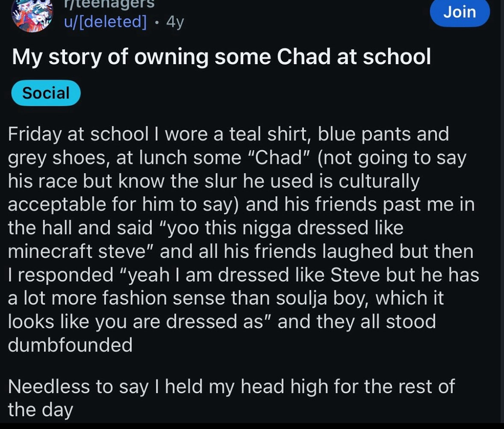Join the r/teenagers community
The height and width of the screenshot is (429, 504).
[x=460, y=12]
